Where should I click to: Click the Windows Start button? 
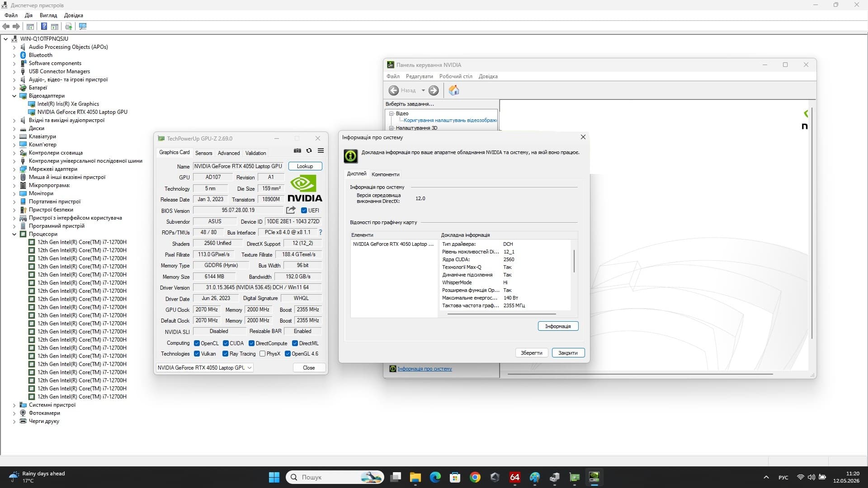pos(274,477)
